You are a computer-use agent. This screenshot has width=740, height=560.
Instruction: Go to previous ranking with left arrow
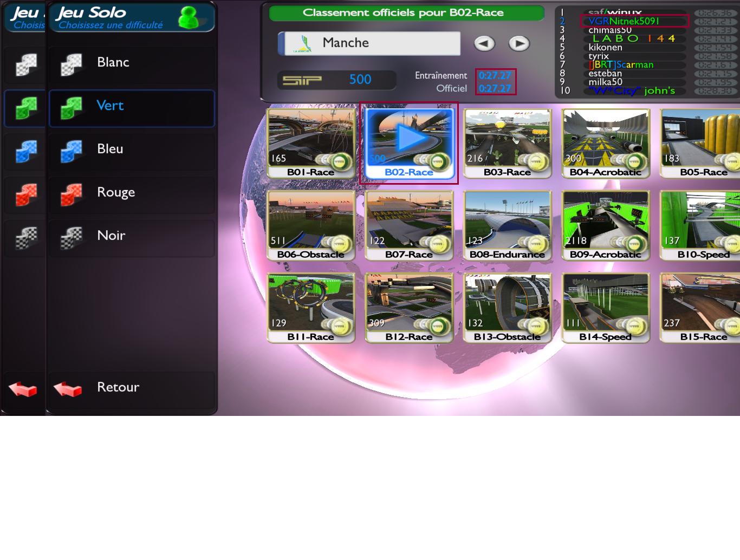pos(484,43)
